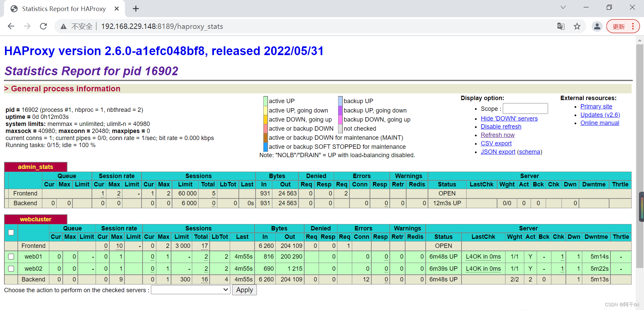This screenshot has height=310, width=644.
Task: Click admin_stats Backend status 12m3s UP
Action: (447, 203)
